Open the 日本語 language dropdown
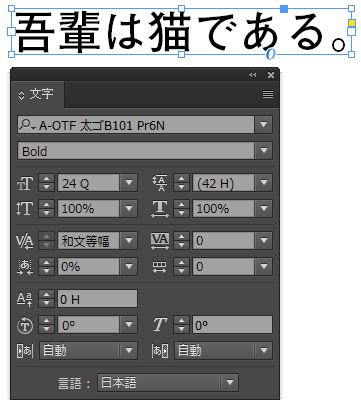Image resolution: width=361 pixels, height=410 pixels. coord(230,382)
